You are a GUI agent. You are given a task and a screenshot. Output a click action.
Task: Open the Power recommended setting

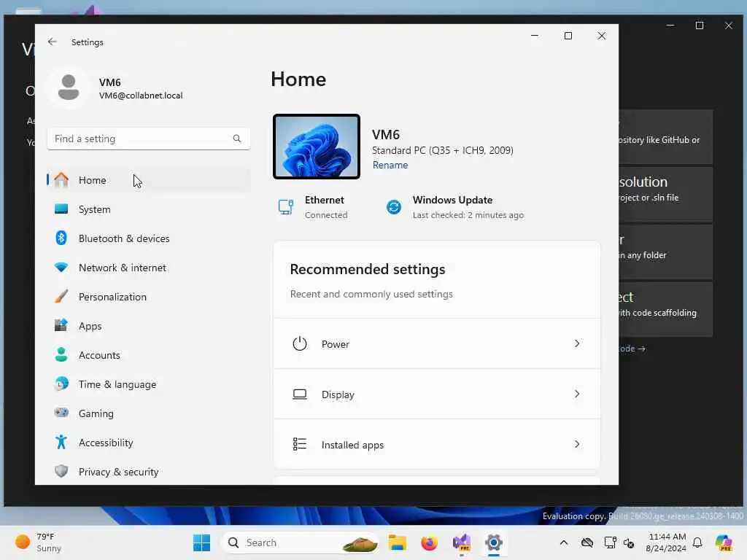tap(437, 344)
